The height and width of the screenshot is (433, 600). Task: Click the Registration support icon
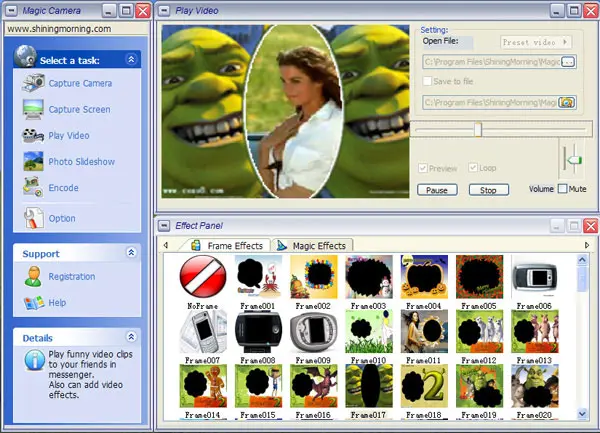(x=33, y=276)
